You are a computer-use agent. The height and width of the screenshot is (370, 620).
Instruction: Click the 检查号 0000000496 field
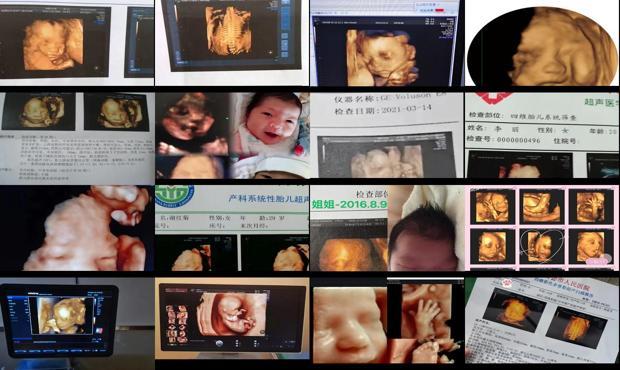503,139
